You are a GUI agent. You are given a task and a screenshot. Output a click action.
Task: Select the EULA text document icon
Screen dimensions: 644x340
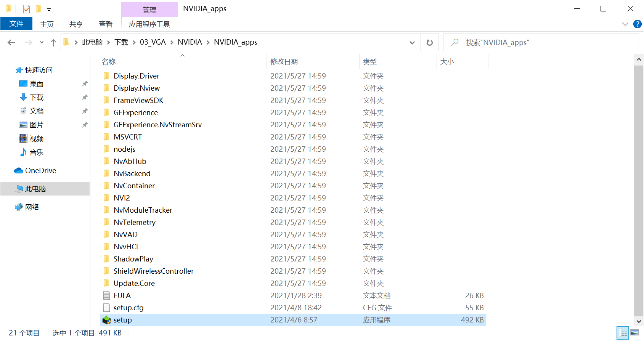pos(107,295)
